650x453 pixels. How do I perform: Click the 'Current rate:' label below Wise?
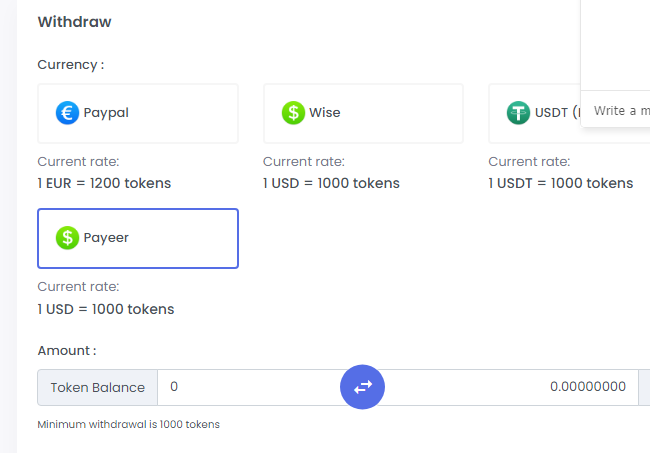pos(304,162)
